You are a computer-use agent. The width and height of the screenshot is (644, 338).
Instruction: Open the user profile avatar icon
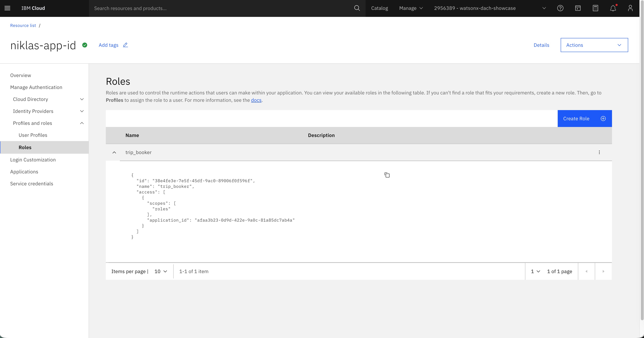tap(630, 8)
